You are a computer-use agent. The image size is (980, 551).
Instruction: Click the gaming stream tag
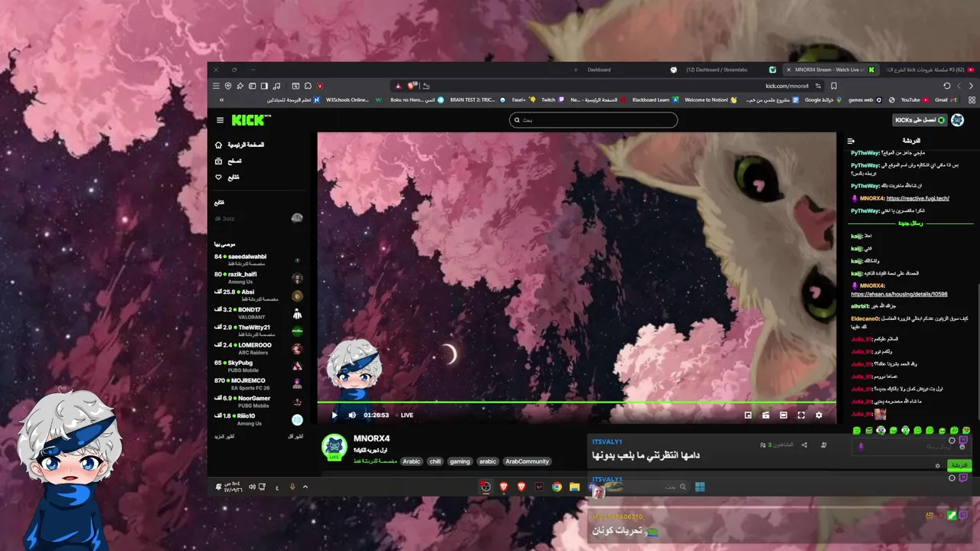460,461
